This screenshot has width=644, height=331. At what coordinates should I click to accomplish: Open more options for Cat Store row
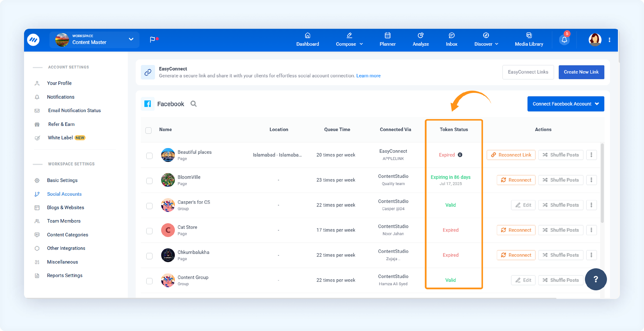591,230
